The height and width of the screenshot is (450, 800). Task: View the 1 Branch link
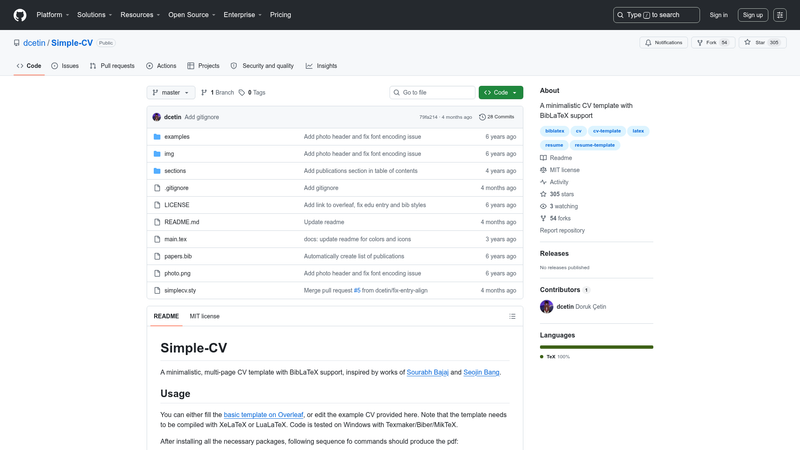click(218, 92)
